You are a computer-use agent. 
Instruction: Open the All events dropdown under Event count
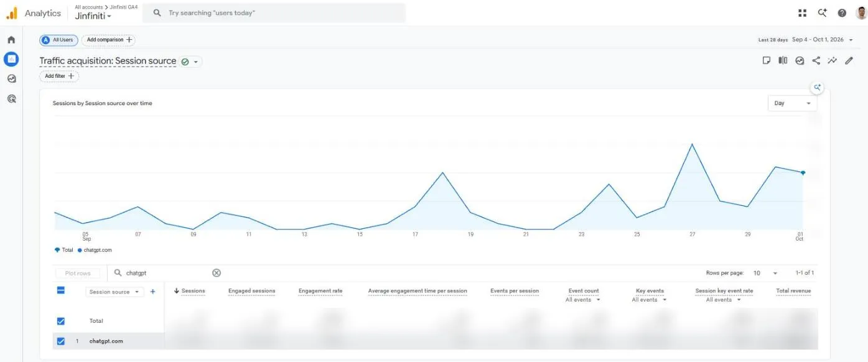[x=583, y=300]
